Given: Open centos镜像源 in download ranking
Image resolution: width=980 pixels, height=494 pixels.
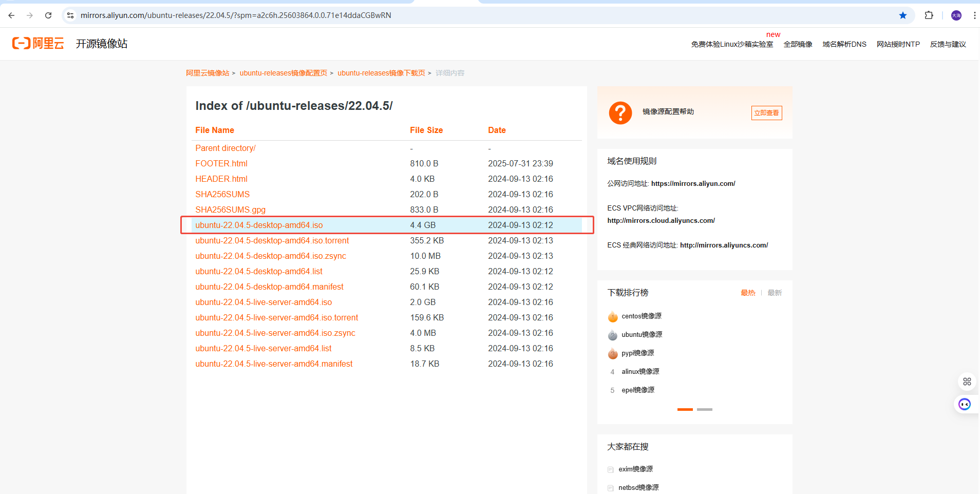Looking at the screenshot, I should coord(642,316).
